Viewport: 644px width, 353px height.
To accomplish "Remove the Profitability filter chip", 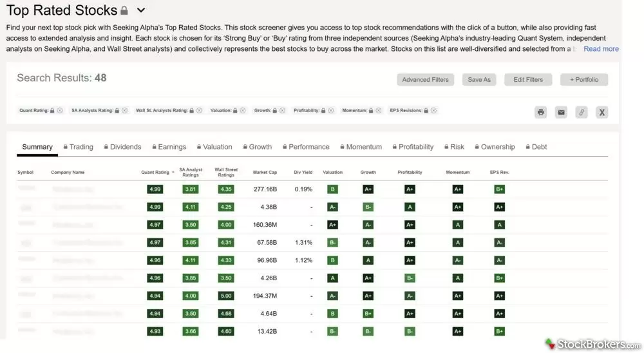I will coord(331,111).
